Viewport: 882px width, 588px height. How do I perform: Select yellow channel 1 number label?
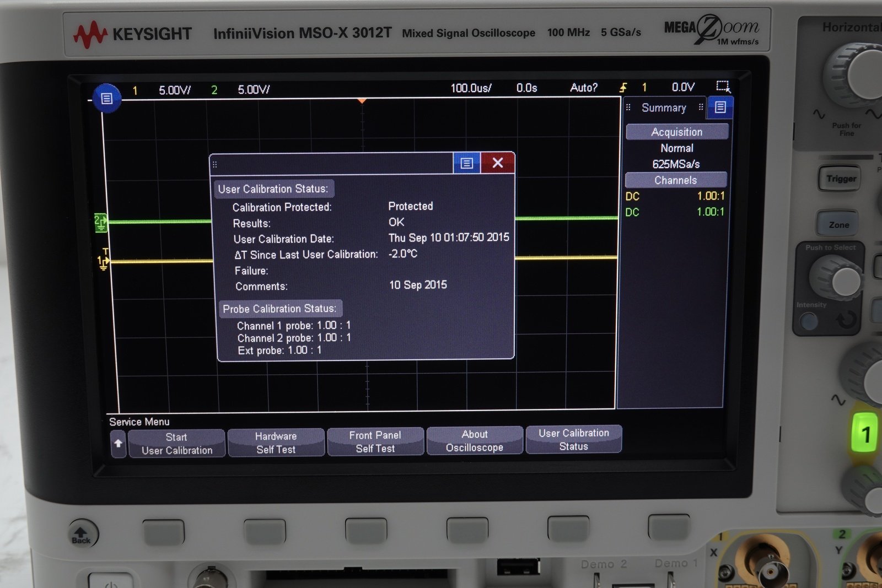point(135,90)
